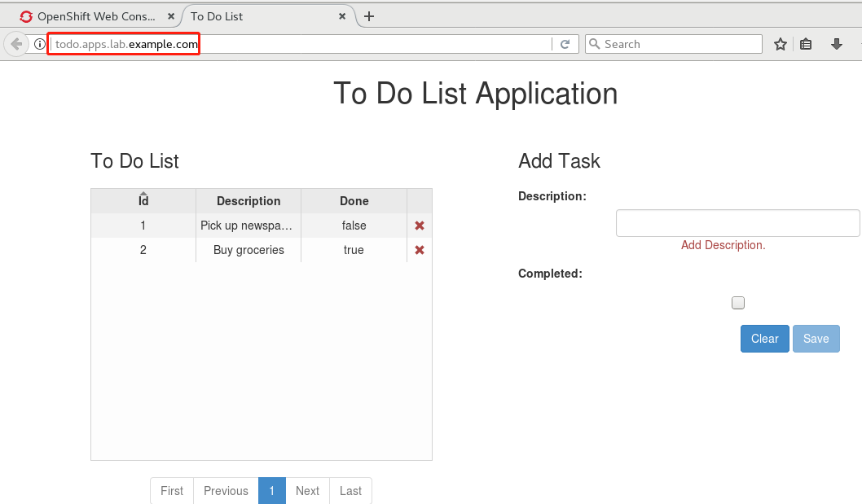The image size is (862, 504).
Task: Go to the Previous page
Action: click(226, 491)
